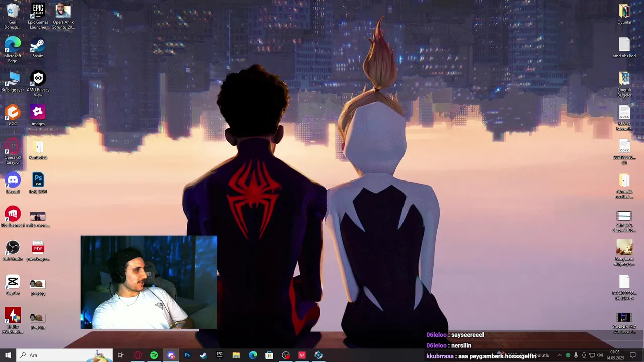Click the Ara search box on taskbar
This screenshot has height=362, width=644.
click(65, 355)
